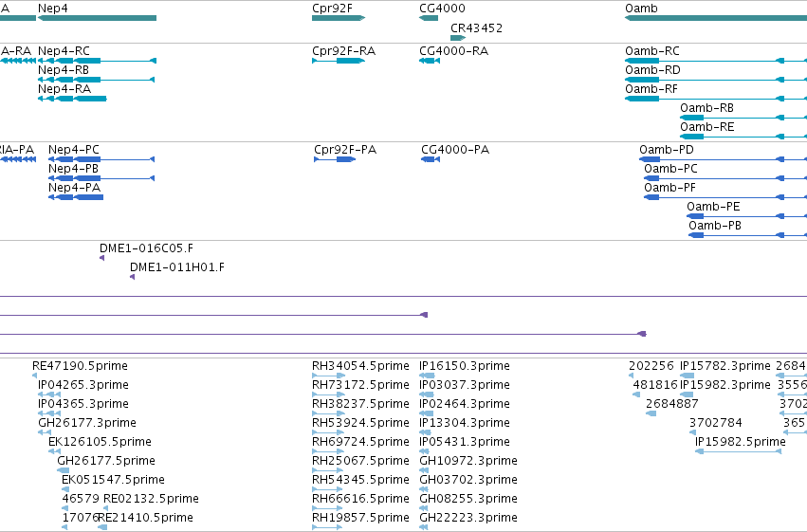Click the Nep4-RC transcript label
This screenshot has height=532, width=807.
(x=64, y=51)
